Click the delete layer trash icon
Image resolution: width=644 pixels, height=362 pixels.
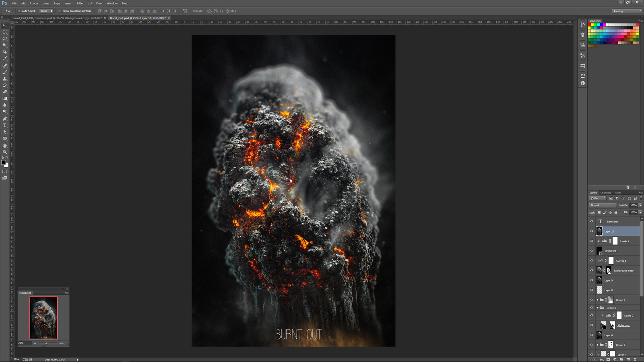click(x=635, y=360)
